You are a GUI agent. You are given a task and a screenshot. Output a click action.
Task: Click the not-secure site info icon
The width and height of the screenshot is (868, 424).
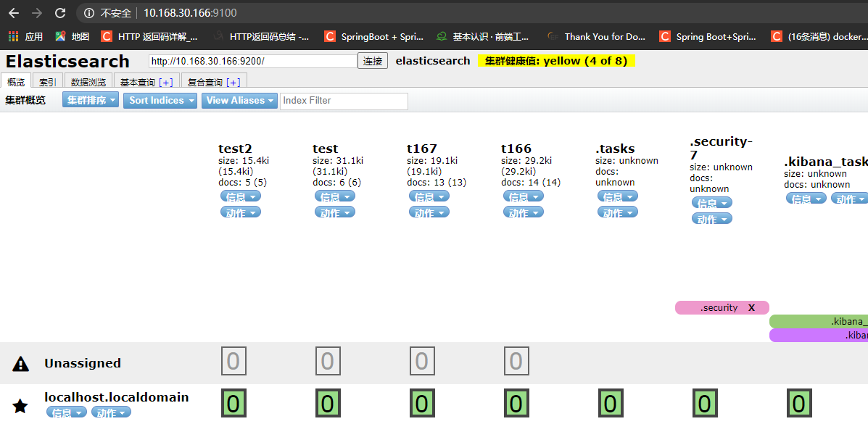(x=89, y=13)
